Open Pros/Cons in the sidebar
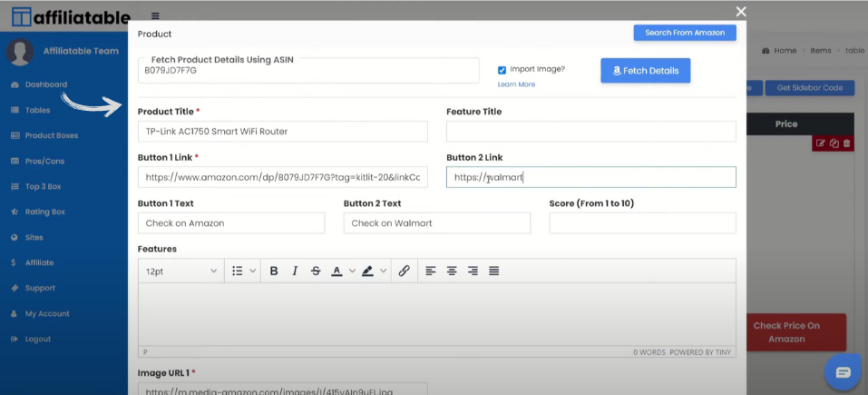Image resolution: width=868 pixels, height=395 pixels. 44,162
